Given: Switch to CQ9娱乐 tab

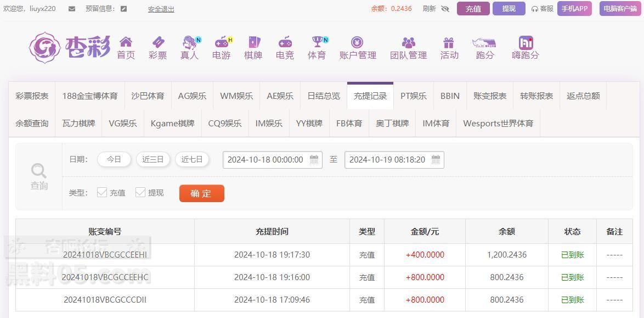Looking at the screenshot, I should pos(225,124).
